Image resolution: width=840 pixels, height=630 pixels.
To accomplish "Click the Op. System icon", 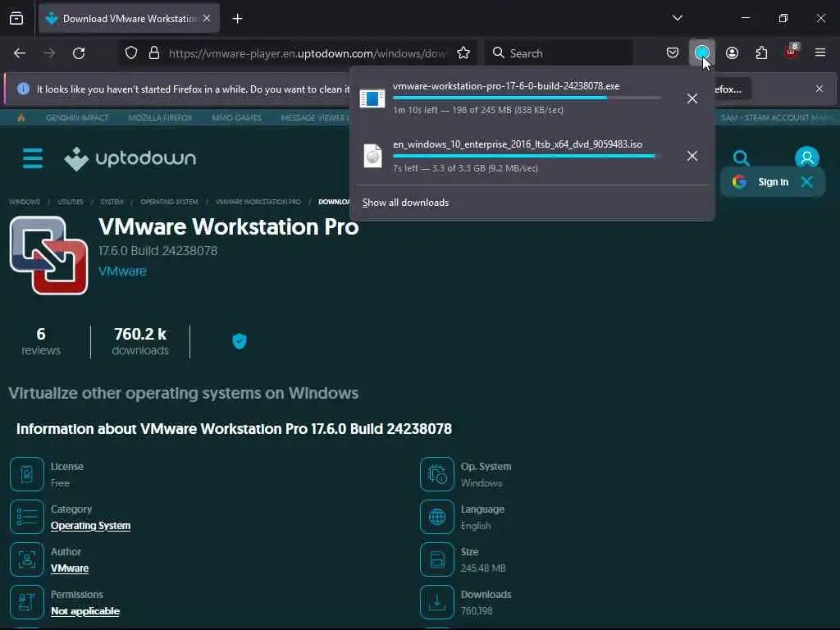I will [437, 474].
